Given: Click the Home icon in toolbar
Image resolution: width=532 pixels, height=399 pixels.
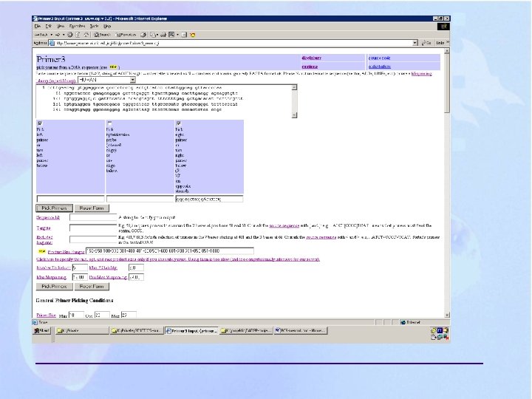Looking at the screenshot, I should pyautogui.click(x=86, y=35).
